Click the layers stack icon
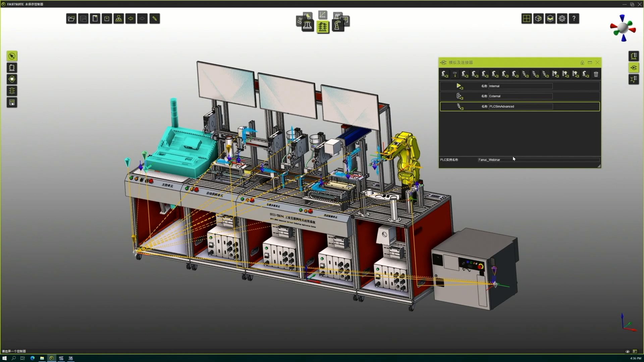644x362 pixels. point(550,19)
